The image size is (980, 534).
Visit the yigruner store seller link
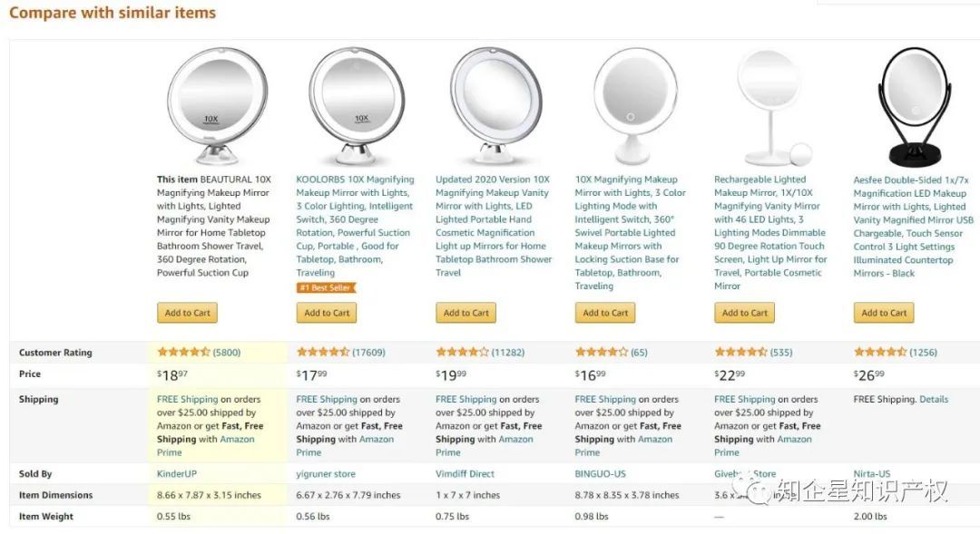[326, 474]
